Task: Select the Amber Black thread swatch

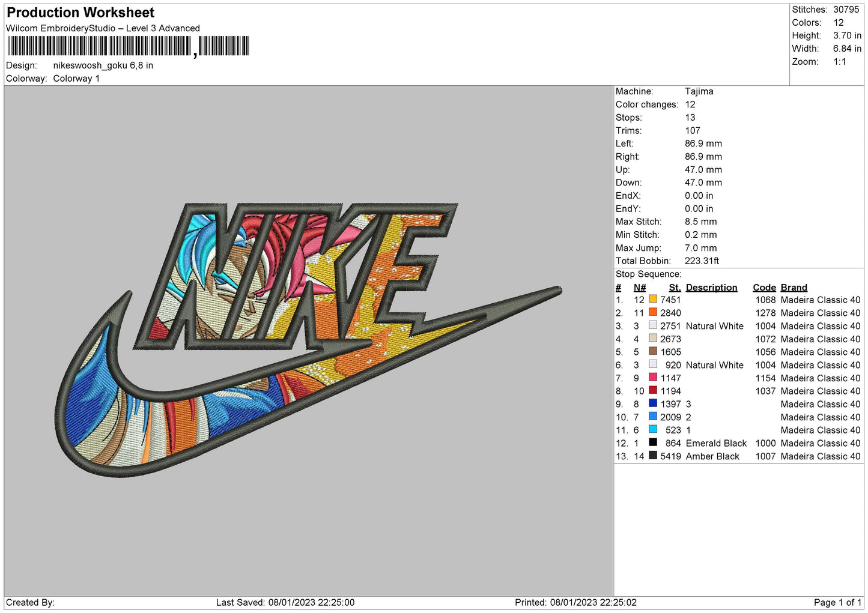Action: pyautogui.click(x=653, y=456)
